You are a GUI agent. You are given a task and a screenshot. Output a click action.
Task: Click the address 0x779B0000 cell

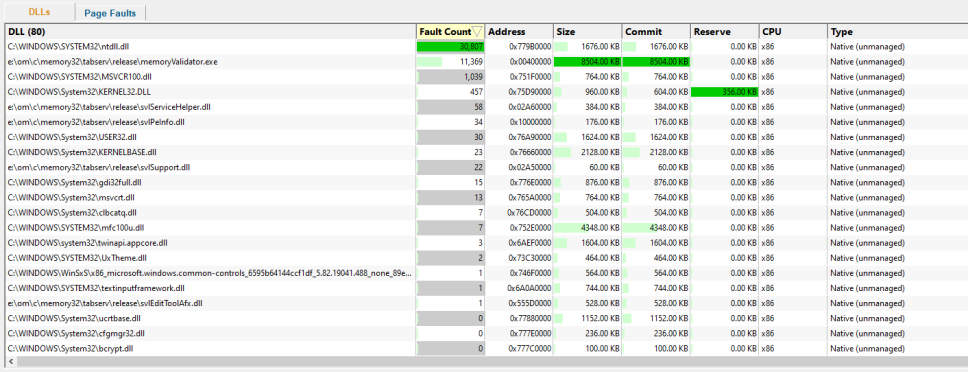[519, 47]
